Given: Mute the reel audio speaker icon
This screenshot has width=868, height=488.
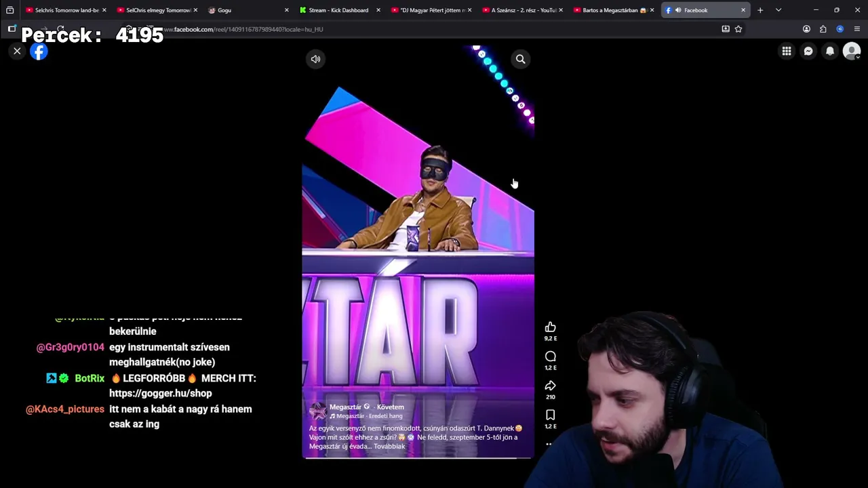Looking at the screenshot, I should 315,59.
